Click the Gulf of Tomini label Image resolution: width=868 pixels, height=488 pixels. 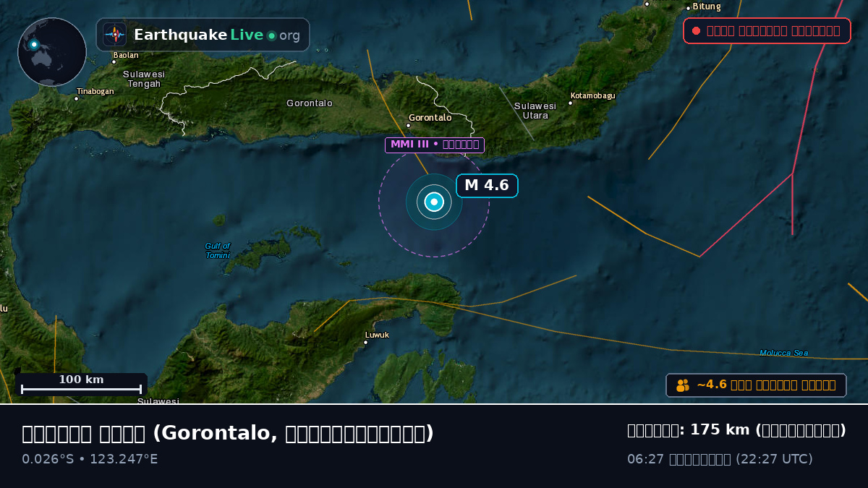[218, 250]
